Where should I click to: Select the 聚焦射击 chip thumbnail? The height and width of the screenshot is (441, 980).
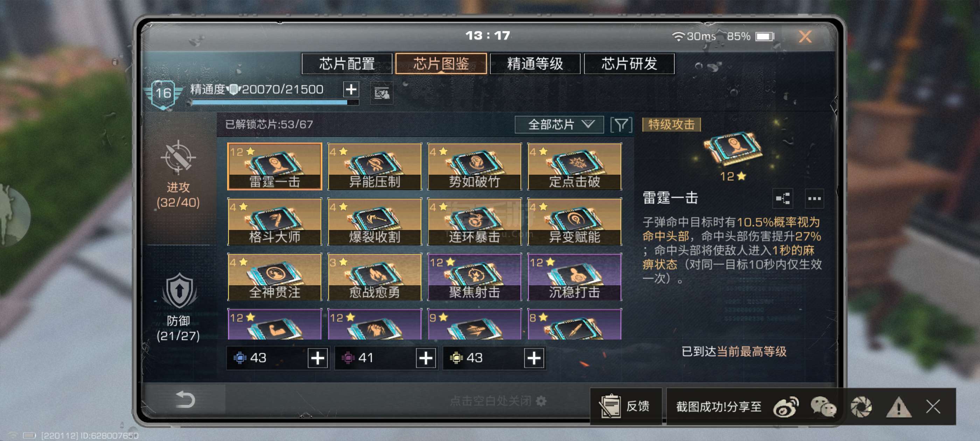click(x=474, y=277)
